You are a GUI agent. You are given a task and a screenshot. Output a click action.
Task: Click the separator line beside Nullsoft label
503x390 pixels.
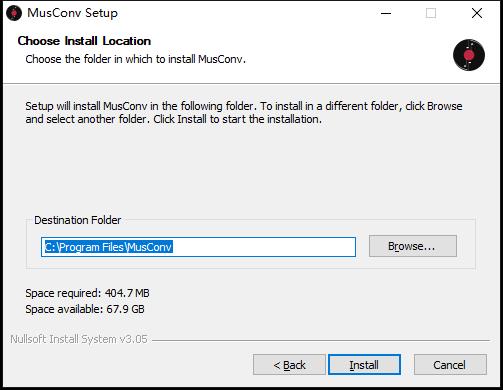coord(321,341)
